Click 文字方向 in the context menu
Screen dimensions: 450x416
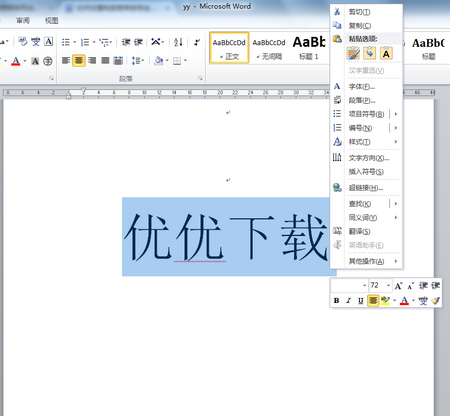[x=367, y=158]
